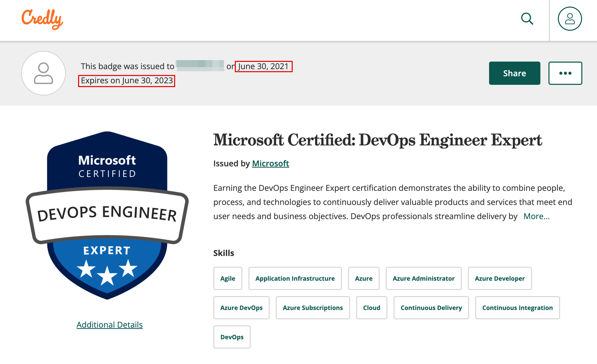Expand the description with More...
Viewport: 597px width, 364px height.
click(x=537, y=216)
